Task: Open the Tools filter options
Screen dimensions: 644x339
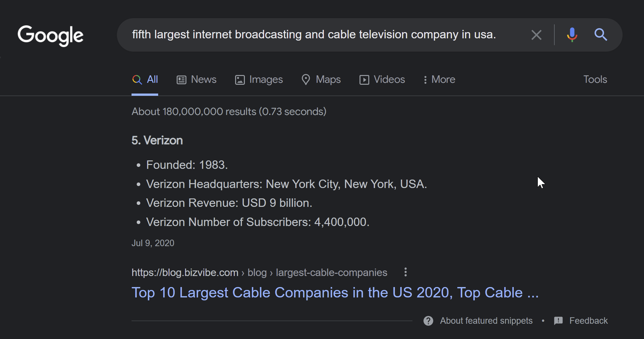Action: click(x=595, y=80)
